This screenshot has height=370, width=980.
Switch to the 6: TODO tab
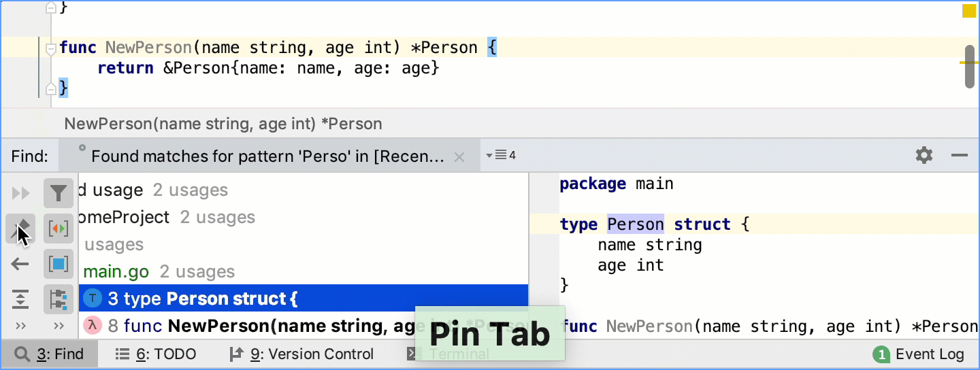pos(156,354)
